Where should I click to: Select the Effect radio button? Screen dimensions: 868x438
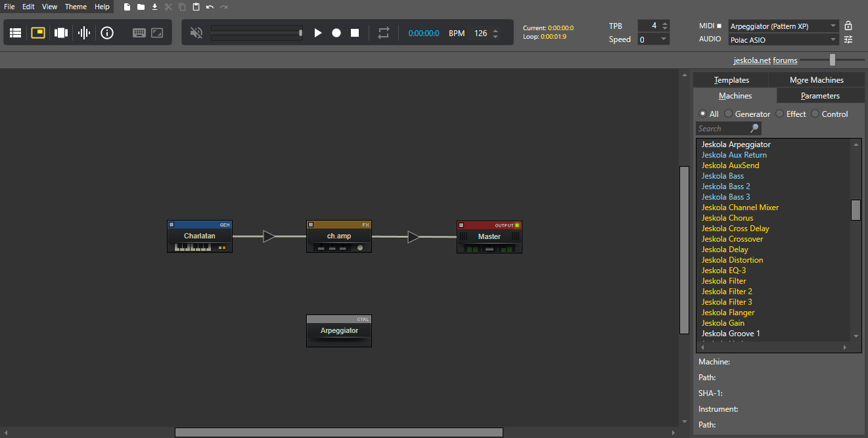[781, 114]
